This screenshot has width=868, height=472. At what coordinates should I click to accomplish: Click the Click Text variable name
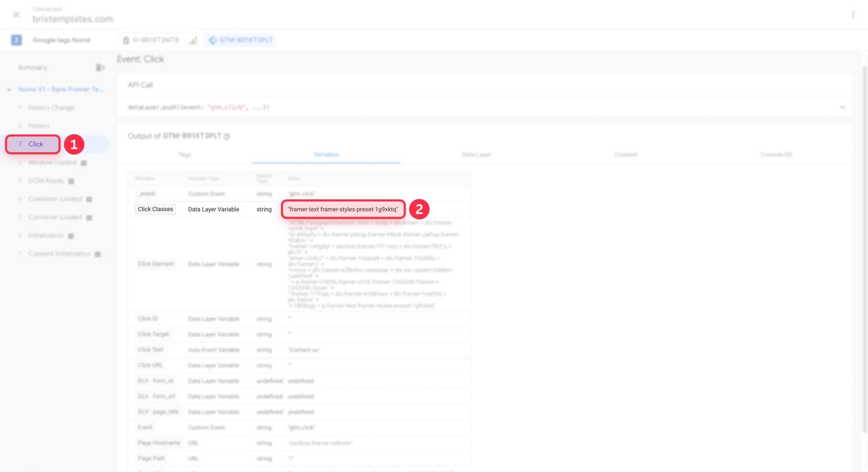pos(151,350)
